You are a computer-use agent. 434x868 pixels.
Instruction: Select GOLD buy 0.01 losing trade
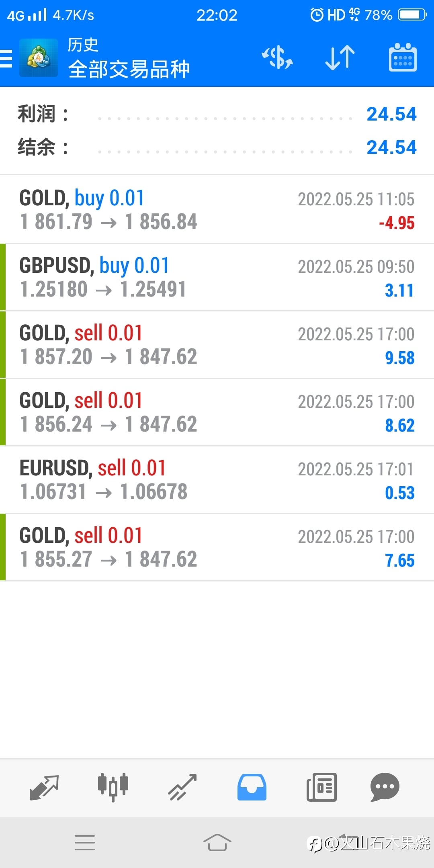click(217, 209)
